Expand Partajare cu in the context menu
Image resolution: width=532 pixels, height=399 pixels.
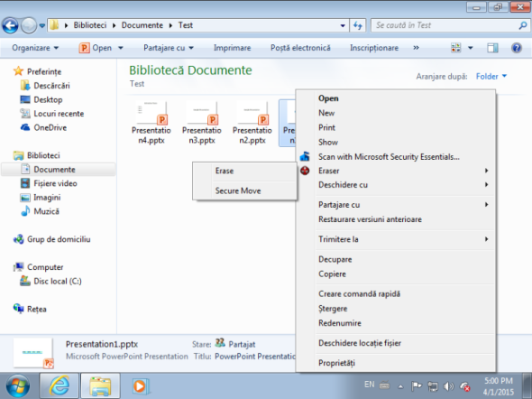click(x=396, y=205)
